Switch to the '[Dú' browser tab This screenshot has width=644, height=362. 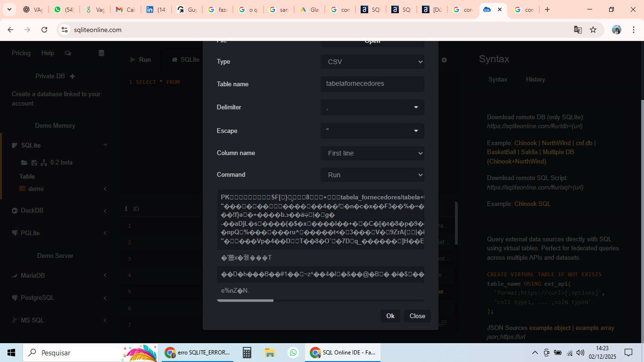tap(432, 9)
